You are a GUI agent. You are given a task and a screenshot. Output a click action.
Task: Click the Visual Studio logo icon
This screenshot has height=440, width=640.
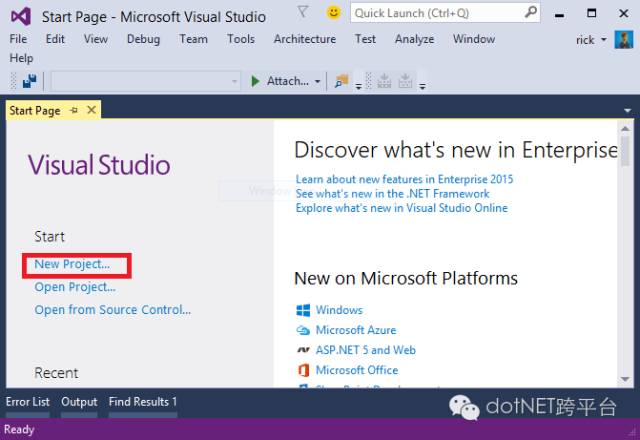(21, 16)
